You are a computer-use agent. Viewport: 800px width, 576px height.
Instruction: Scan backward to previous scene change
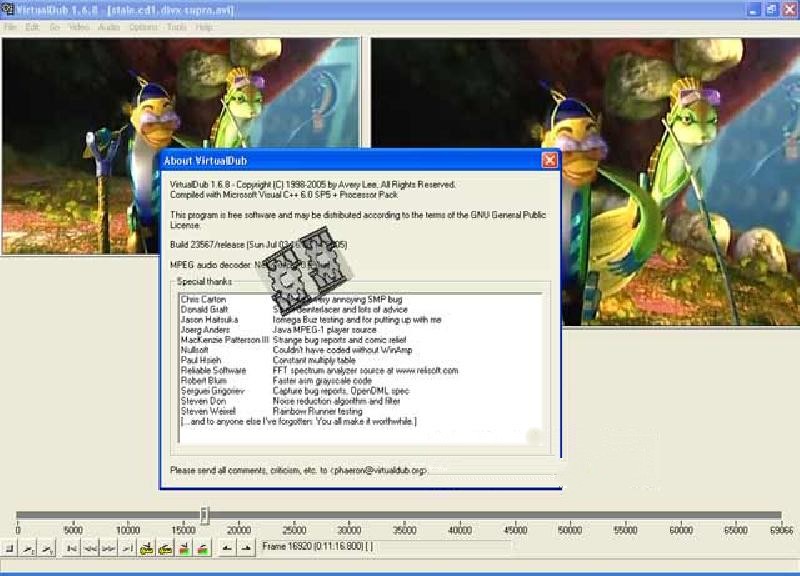(183, 548)
